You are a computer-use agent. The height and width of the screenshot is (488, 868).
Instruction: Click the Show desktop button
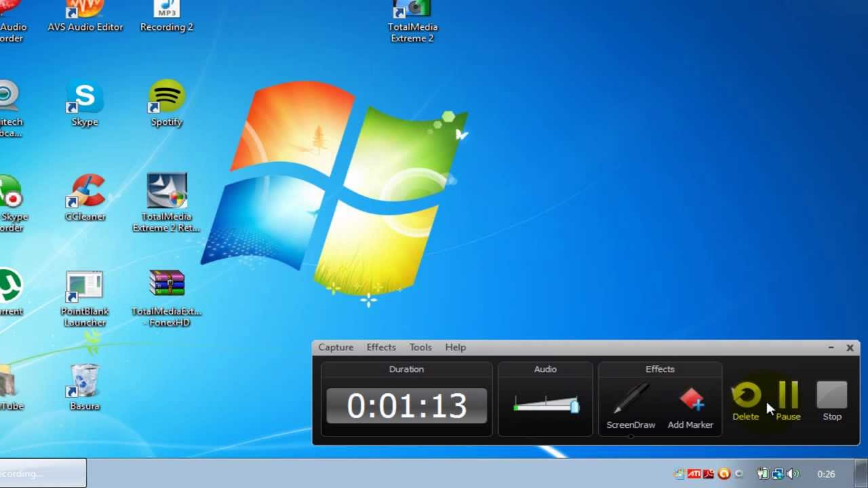(x=861, y=474)
